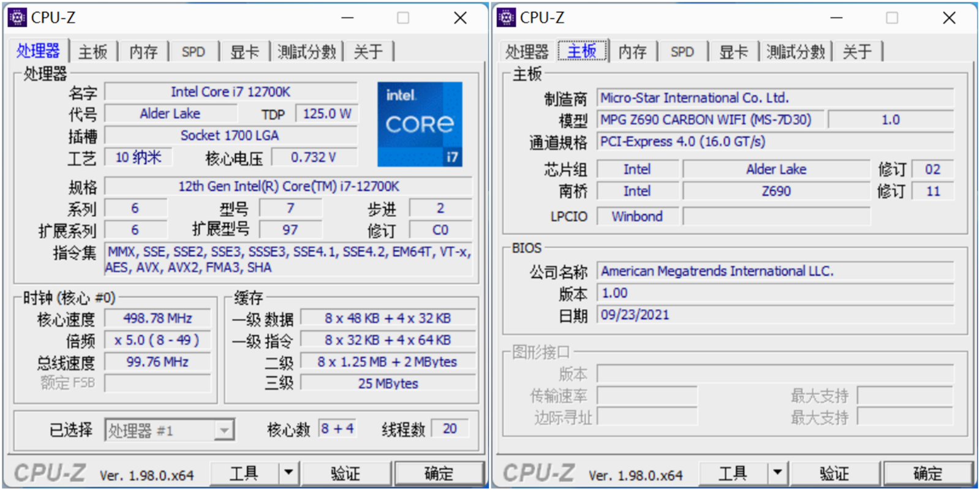Screen dimensions: 980x490
Task: Click the manufacturer Micro-Star International Co. Ltd.
Action: coord(775,98)
